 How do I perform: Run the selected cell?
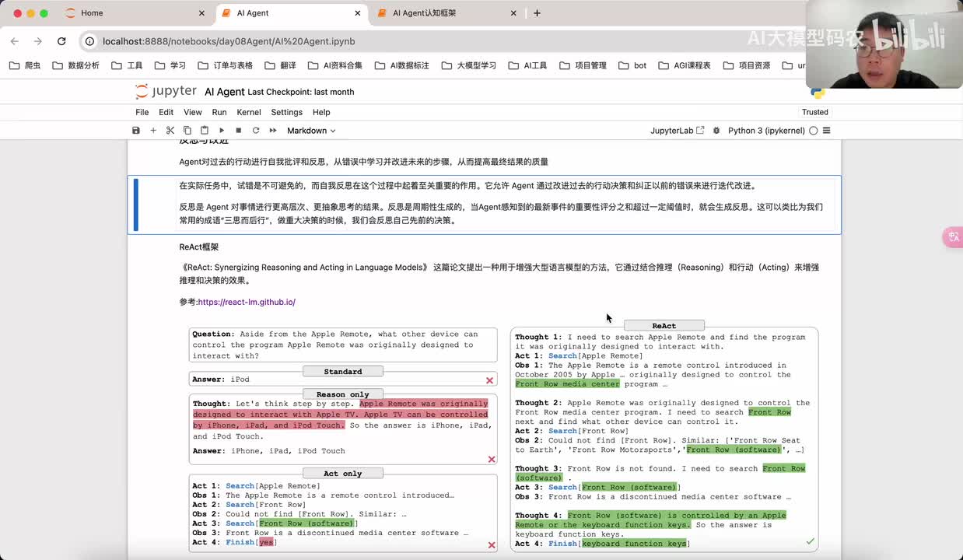(222, 131)
